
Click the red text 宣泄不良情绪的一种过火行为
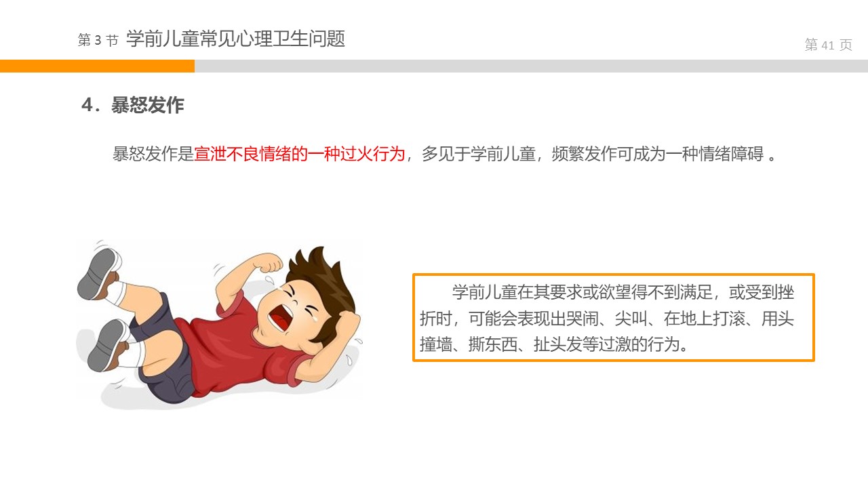300,154
